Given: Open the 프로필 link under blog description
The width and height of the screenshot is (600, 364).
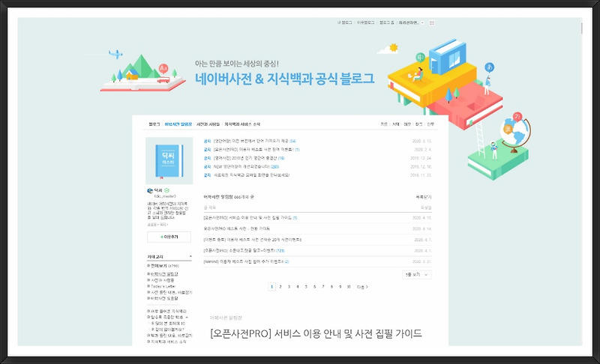Looking at the screenshot, I should coord(151,225).
